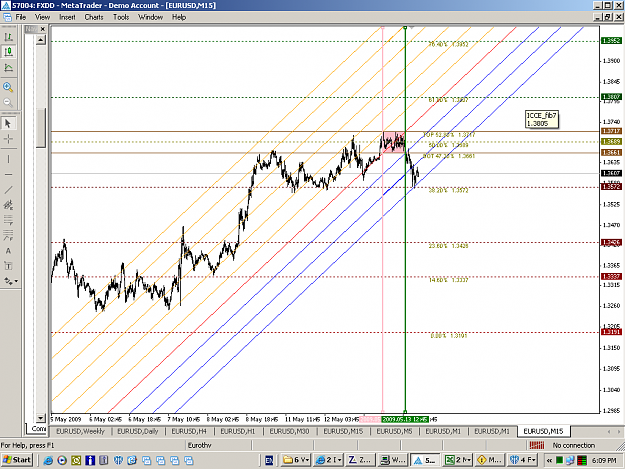
Task: Choose the Equidistant Channel tool
Action: click(x=8, y=205)
